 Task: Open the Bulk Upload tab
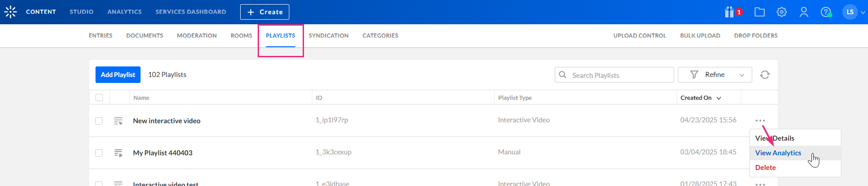click(x=700, y=36)
